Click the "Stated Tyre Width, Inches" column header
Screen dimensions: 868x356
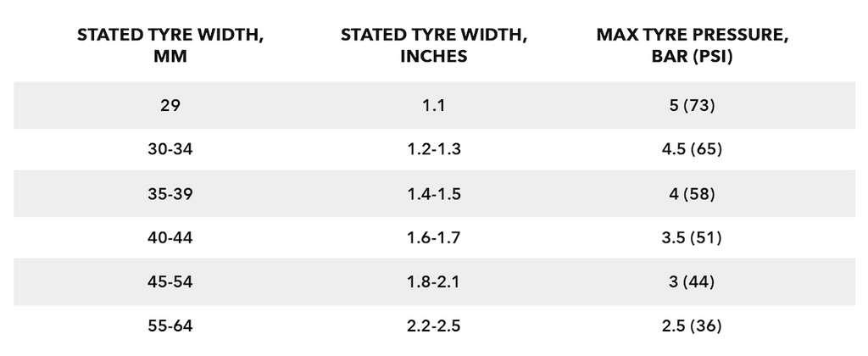click(x=434, y=46)
